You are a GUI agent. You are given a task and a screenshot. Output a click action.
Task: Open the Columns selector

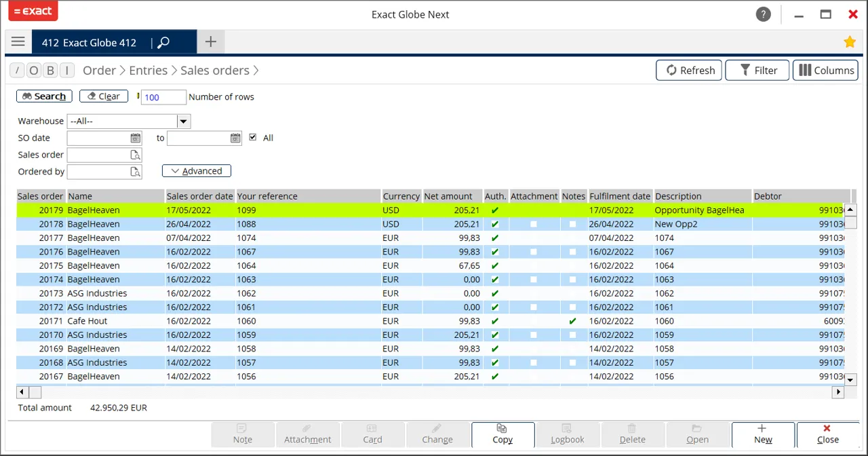pos(825,70)
